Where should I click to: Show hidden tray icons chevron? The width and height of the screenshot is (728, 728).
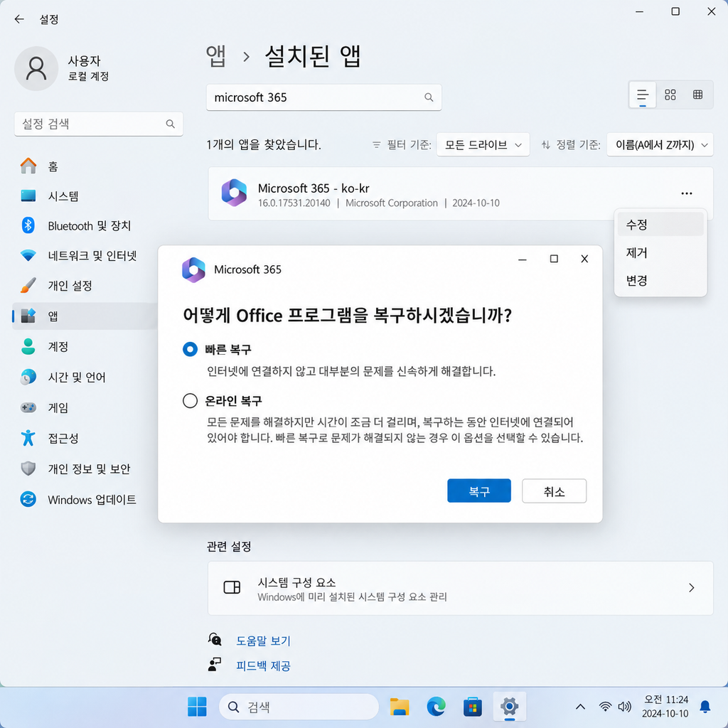(580, 707)
